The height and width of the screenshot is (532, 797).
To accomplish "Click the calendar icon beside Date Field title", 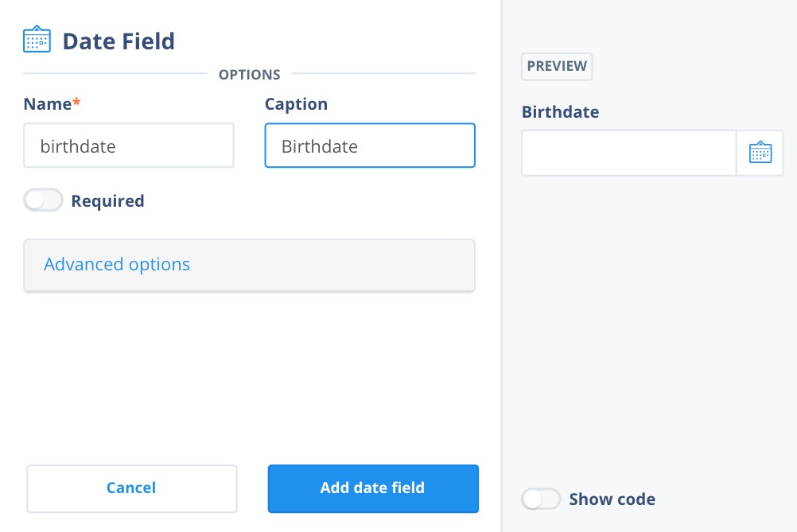I will (x=37, y=39).
